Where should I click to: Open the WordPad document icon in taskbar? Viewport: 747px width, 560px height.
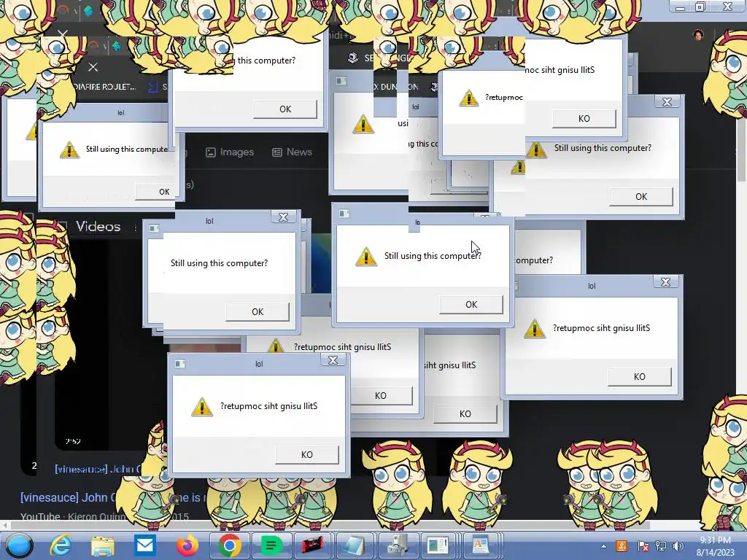pyautogui.click(x=481, y=545)
